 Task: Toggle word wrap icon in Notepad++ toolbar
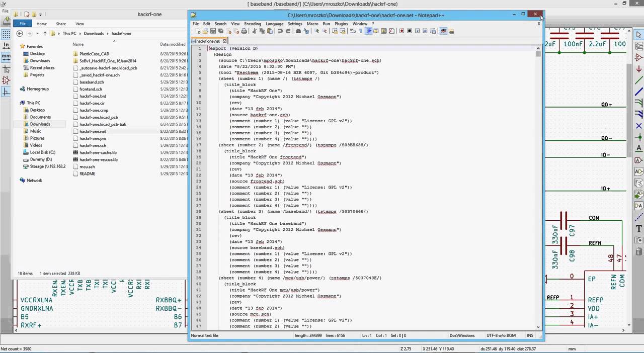352,31
